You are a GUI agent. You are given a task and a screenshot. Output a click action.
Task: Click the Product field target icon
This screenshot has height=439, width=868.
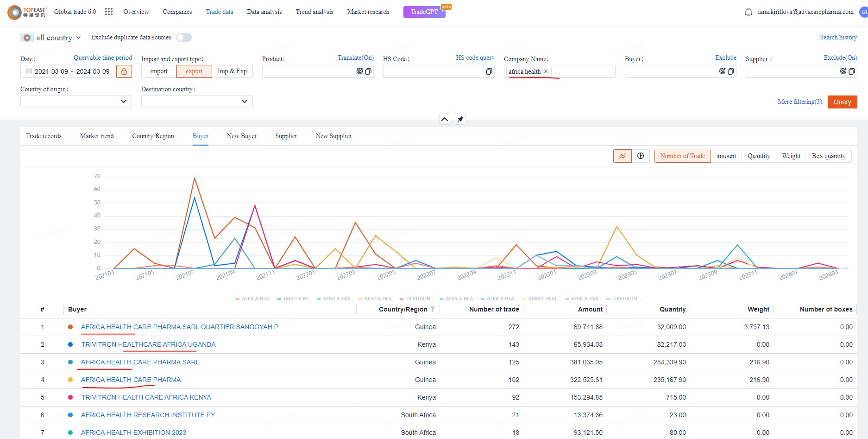[x=359, y=71]
